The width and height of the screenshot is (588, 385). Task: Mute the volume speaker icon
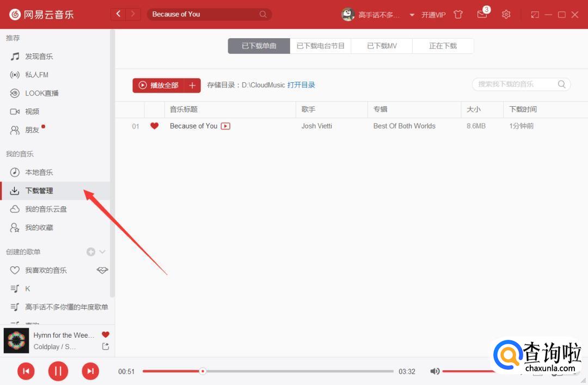pyautogui.click(x=434, y=371)
